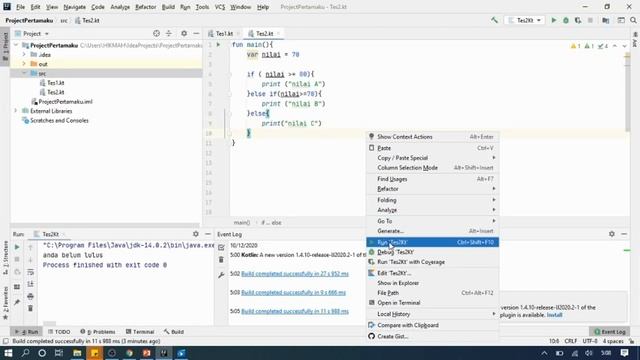Rerun program using Run panel play icon
Viewport: 640px width, 360px height.
coord(17,247)
